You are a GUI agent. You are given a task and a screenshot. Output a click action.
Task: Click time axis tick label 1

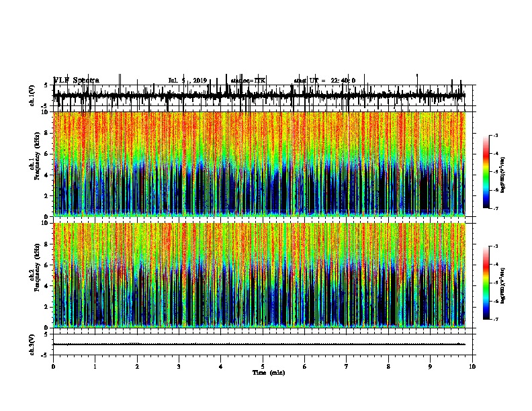pos(95,367)
